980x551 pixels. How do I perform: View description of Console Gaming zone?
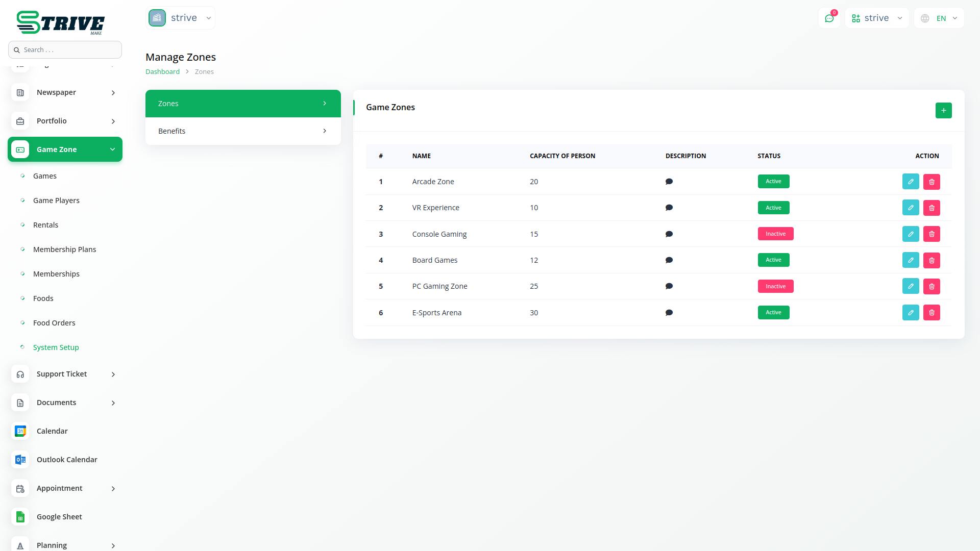click(669, 234)
